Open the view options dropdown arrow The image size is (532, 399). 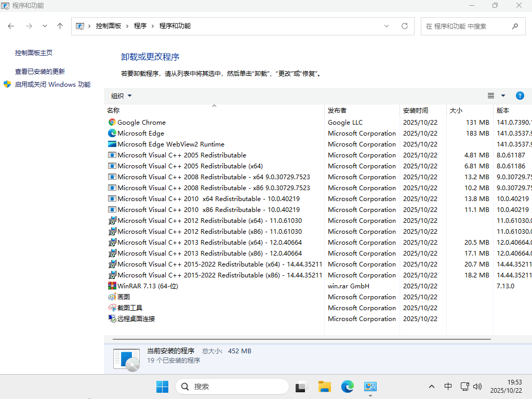click(502, 96)
